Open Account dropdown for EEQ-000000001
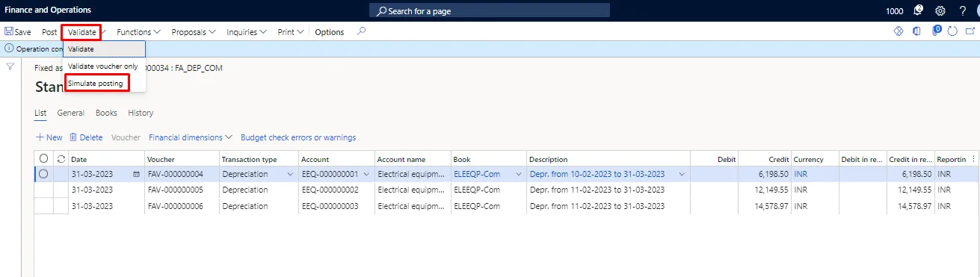The image size is (980, 277). click(366, 174)
